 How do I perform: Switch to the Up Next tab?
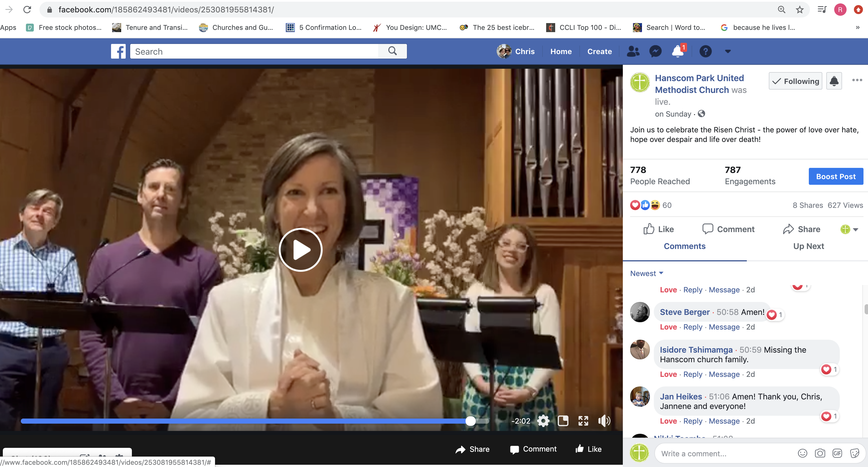pyautogui.click(x=808, y=246)
